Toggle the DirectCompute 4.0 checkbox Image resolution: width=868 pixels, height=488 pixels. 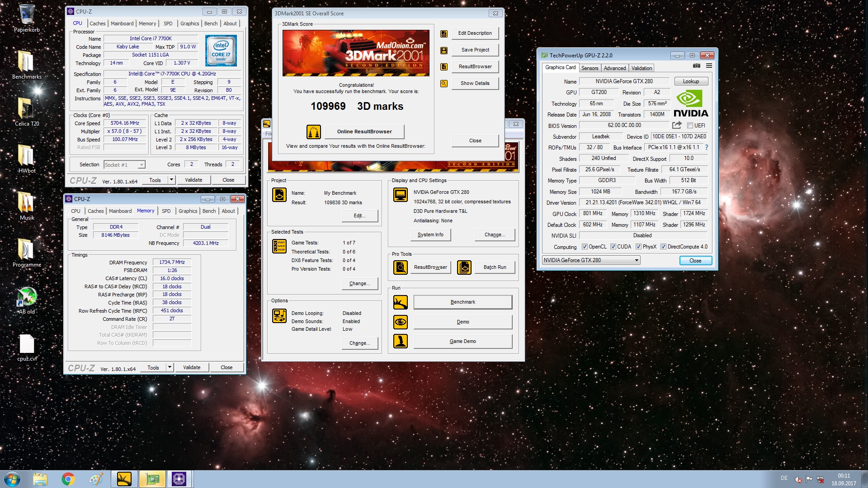663,247
